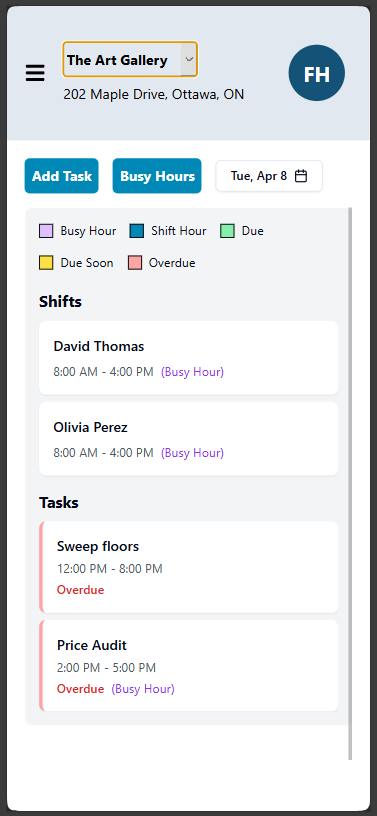
Task: Click the Busy Hour tag on Price Audit
Action: 143,689
